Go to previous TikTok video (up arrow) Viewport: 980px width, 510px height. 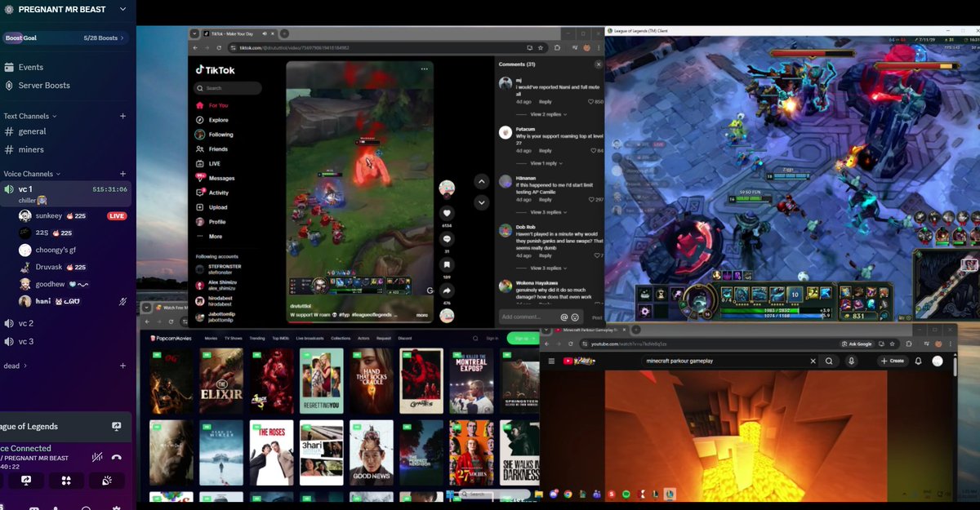482,181
